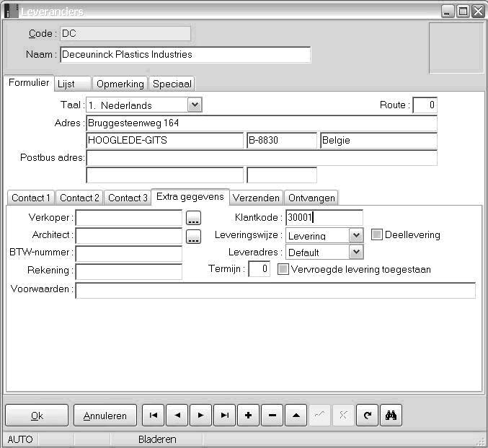Delete record minus button
Viewport: 488px width, 448px height.
click(x=272, y=415)
